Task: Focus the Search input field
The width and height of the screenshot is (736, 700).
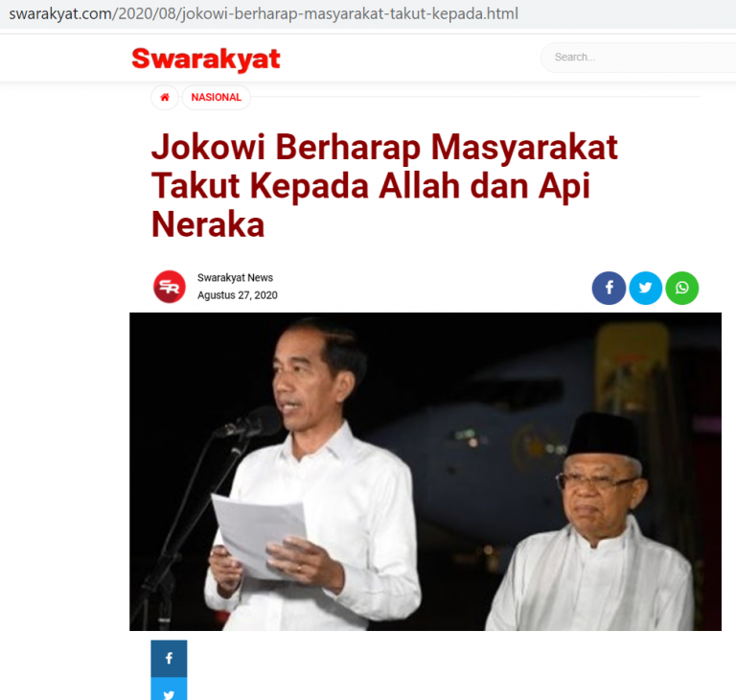Action: (x=638, y=58)
